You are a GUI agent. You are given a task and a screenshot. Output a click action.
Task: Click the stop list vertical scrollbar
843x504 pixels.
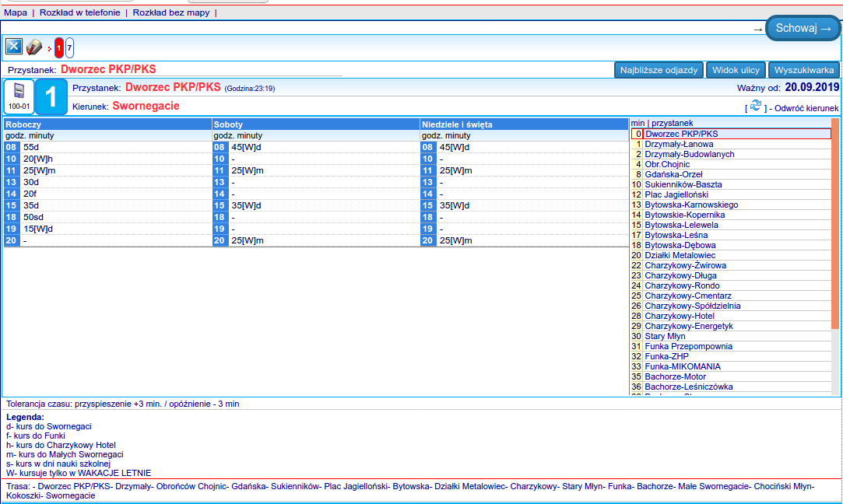[x=835, y=257]
